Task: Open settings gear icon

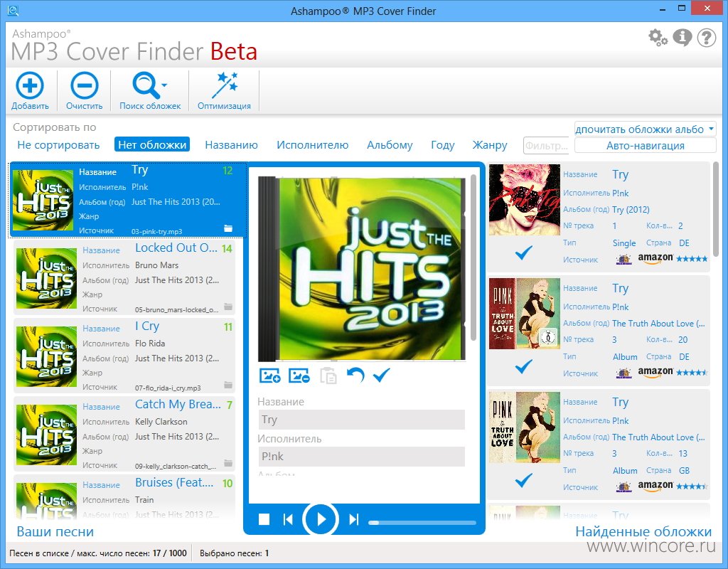Action: pos(658,37)
